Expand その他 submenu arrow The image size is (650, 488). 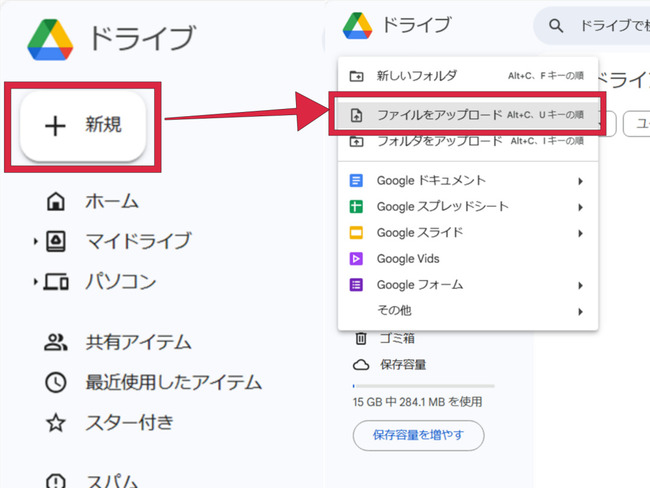coord(581,311)
